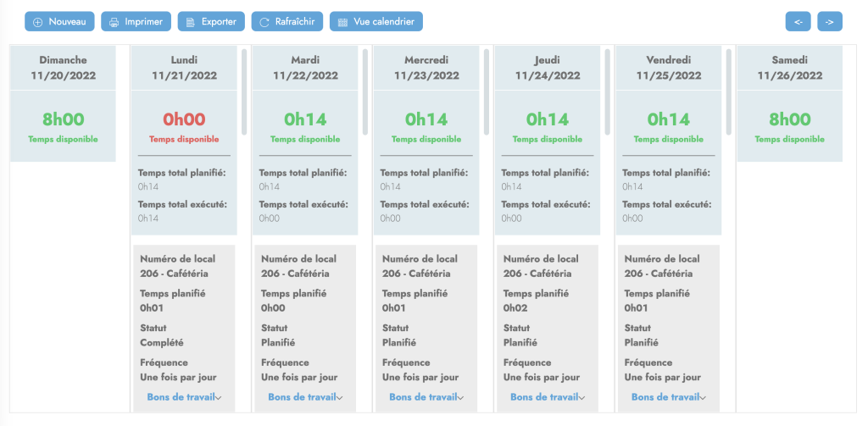Click the printer icon beside Imprimer
Screen dimensions: 868x426
click(114, 22)
